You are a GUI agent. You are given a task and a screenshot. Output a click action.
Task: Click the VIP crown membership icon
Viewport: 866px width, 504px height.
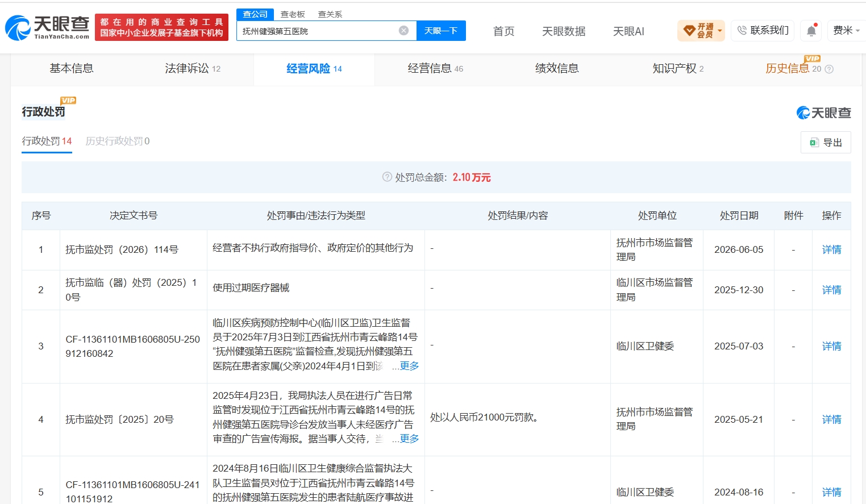(x=689, y=31)
